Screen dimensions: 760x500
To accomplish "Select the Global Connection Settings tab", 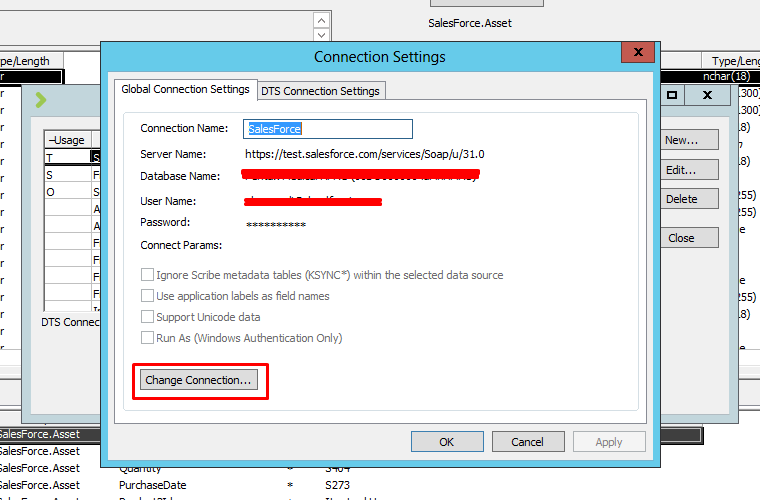I will tap(185, 90).
